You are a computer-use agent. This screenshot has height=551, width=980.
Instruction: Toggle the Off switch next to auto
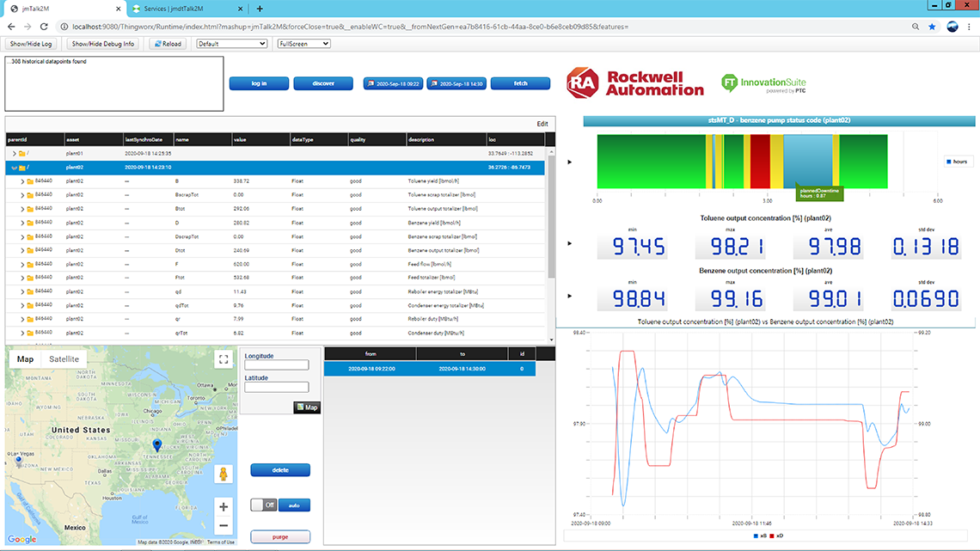click(x=263, y=505)
